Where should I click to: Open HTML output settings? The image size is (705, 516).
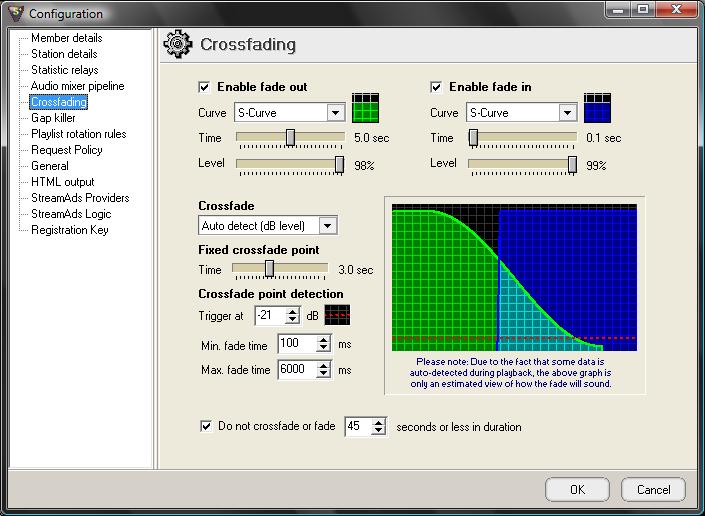pos(62,182)
